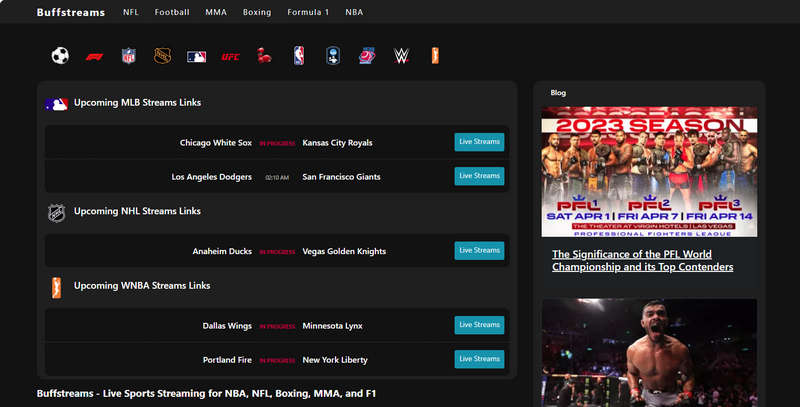Go to Buffstreams home logo
The height and width of the screenshot is (407, 800).
tap(71, 12)
